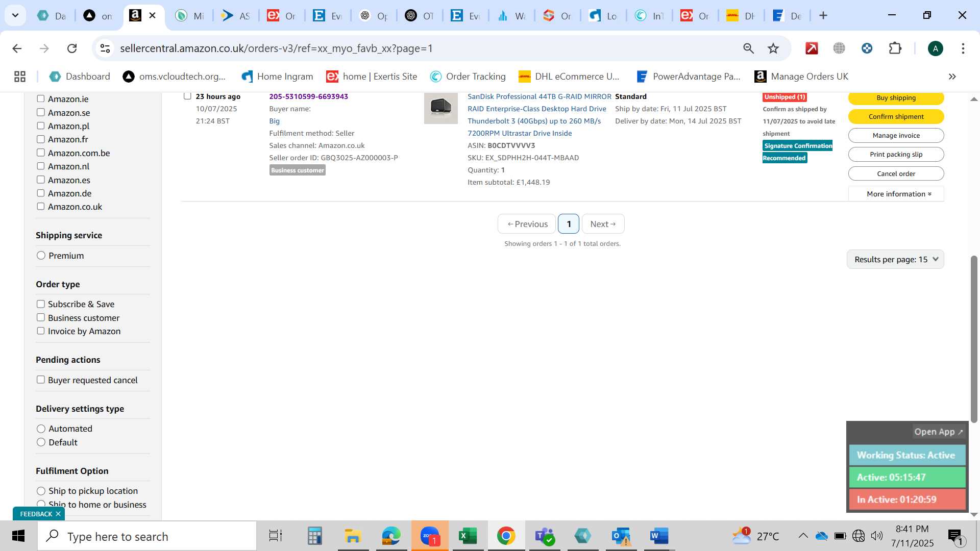Open Order Tracking bookmark
Viewport: 980px width, 551px height.
468,77
